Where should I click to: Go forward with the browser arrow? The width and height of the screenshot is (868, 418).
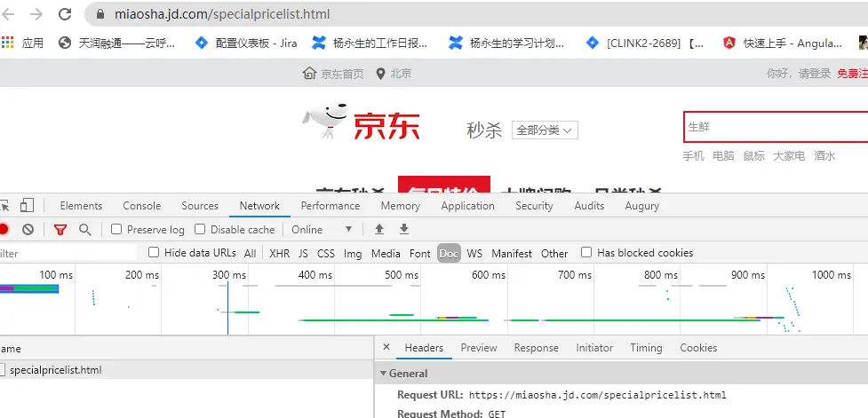[x=36, y=14]
